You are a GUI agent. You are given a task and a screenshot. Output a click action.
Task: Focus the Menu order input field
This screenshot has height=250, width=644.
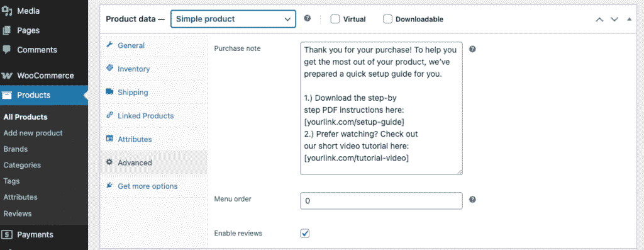[381, 201]
